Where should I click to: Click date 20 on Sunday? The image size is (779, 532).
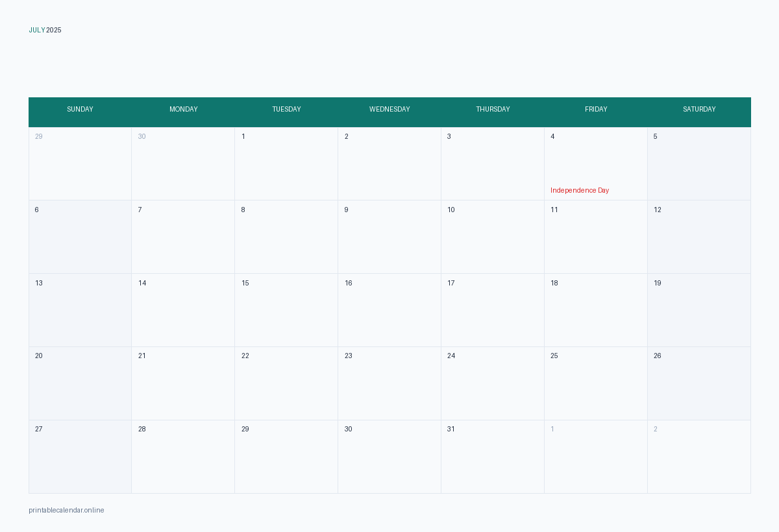(x=39, y=356)
